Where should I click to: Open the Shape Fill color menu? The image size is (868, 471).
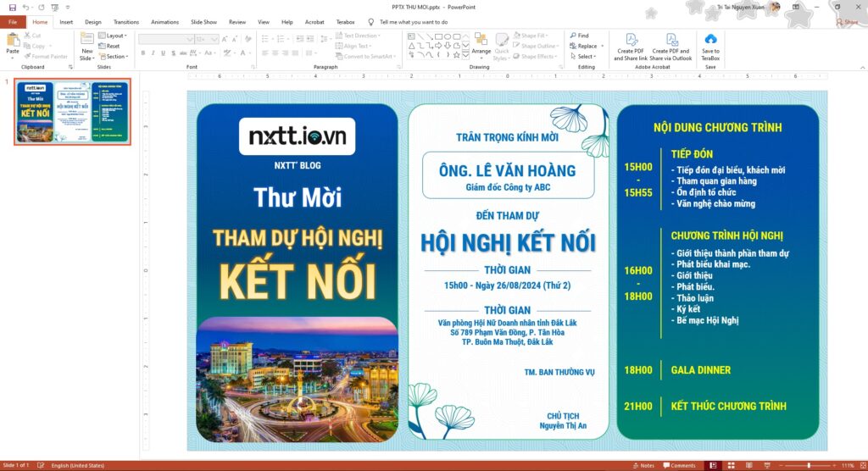pyautogui.click(x=531, y=36)
